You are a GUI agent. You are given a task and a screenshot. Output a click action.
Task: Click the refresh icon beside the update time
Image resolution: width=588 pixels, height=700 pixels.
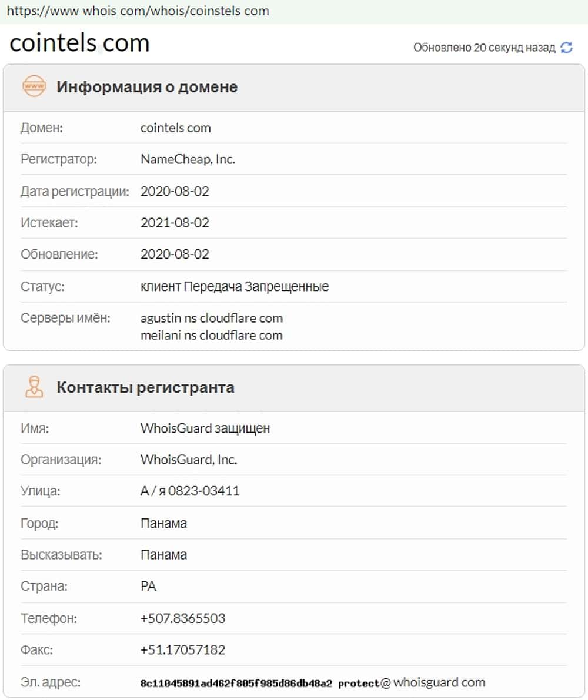click(567, 48)
